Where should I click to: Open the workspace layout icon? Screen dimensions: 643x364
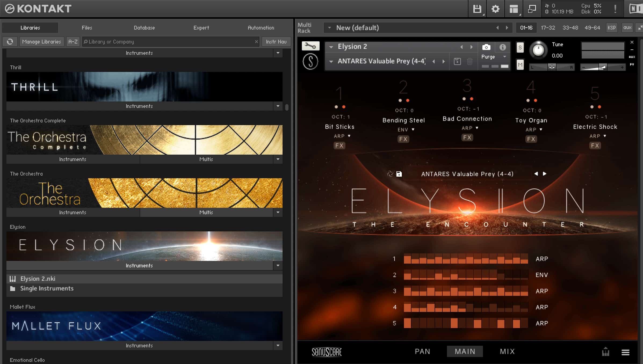(x=514, y=9)
